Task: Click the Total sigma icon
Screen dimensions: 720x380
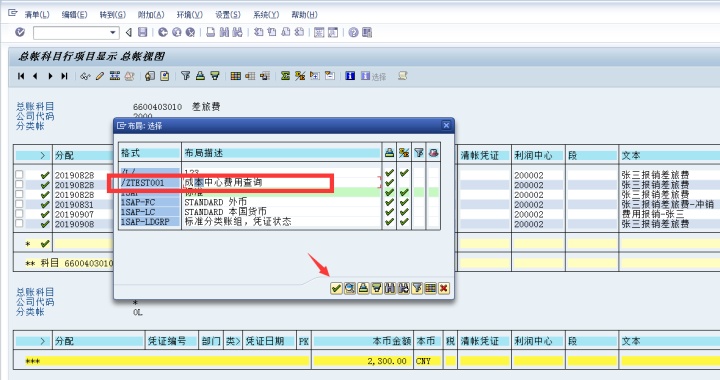Action: point(285,76)
